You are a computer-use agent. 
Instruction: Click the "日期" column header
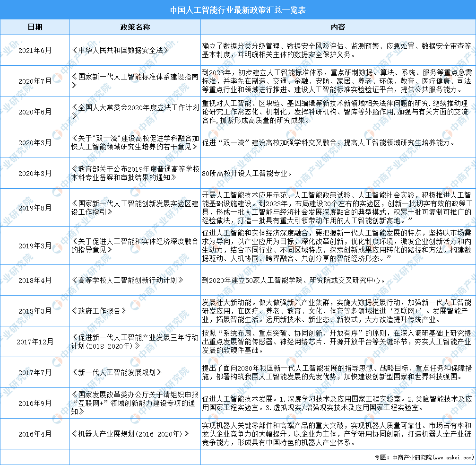pyautogui.click(x=35, y=27)
